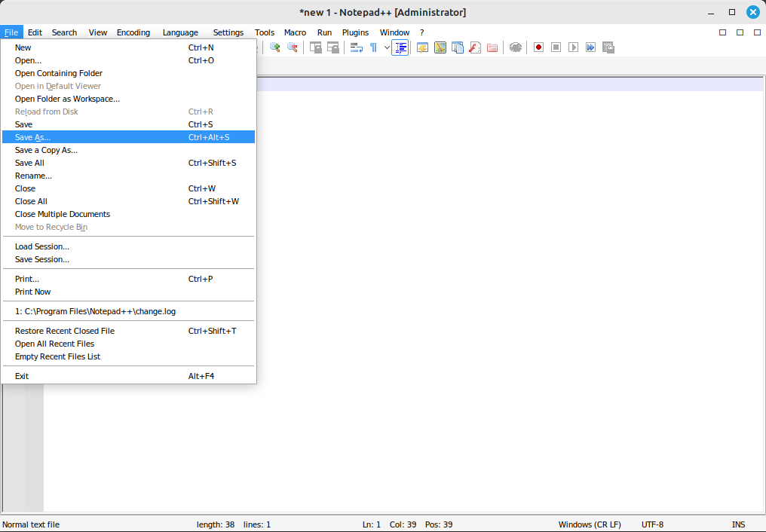Image resolution: width=766 pixels, height=532 pixels.
Task: Open the File menu
Action: tap(11, 32)
